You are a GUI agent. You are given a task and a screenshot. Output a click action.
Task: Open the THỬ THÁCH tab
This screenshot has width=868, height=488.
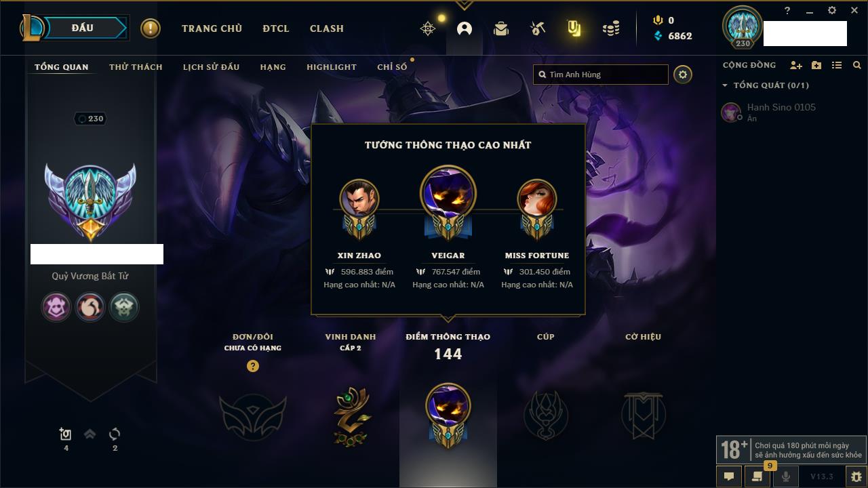[x=136, y=67]
